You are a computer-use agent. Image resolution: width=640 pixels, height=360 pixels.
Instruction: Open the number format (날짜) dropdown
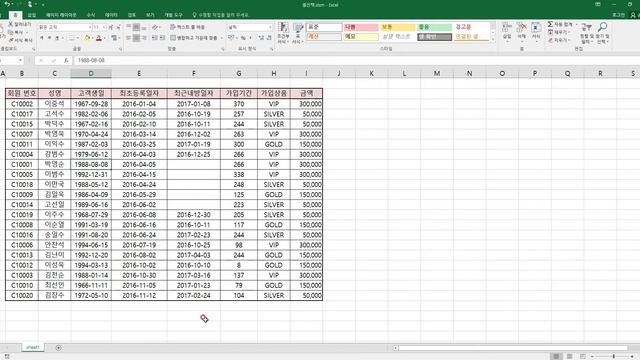point(270,27)
